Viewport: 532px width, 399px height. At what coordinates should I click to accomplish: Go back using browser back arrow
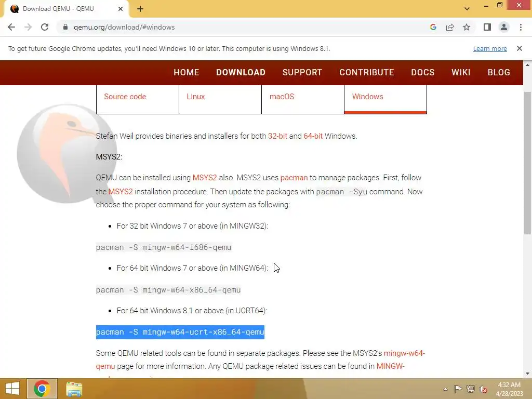tap(11, 27)
